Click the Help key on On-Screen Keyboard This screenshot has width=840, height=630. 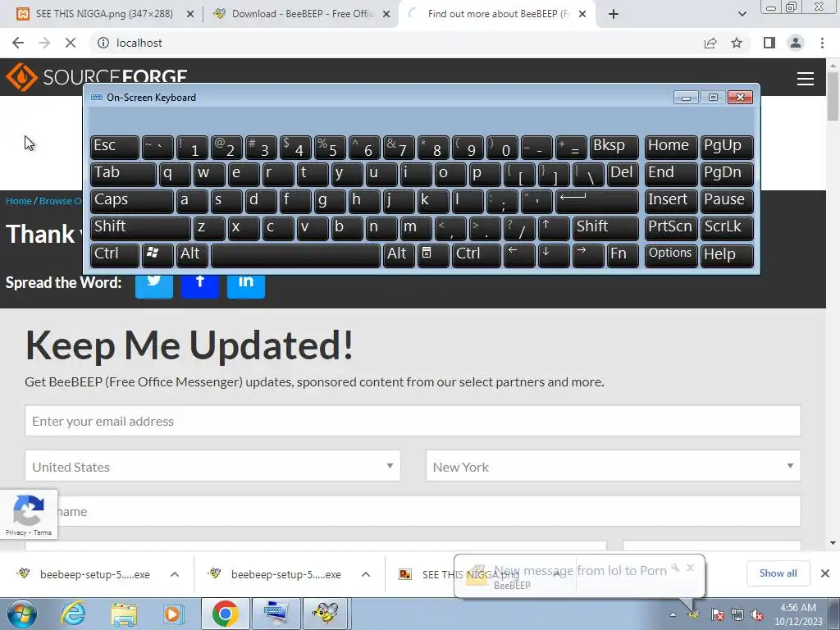pyautogui.click(x=727, y=254)
